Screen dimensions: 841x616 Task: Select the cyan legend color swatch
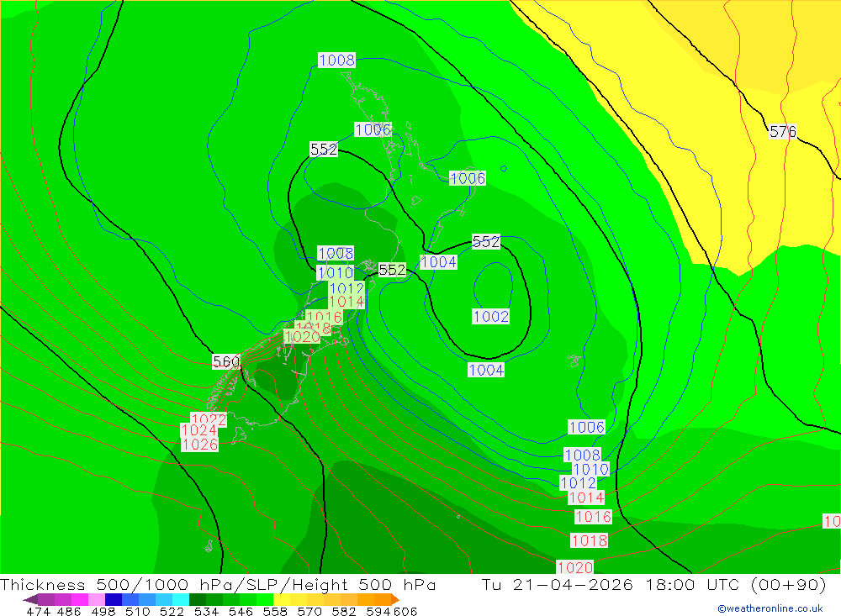(x=181, y=599)
